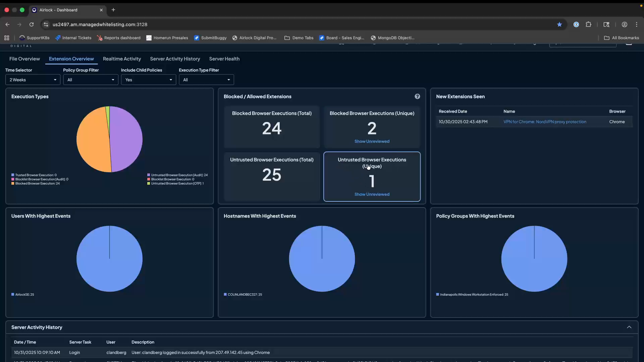The image size is (644, 362).
Task: Click the bookmark star icon
Action: [559, 24]
